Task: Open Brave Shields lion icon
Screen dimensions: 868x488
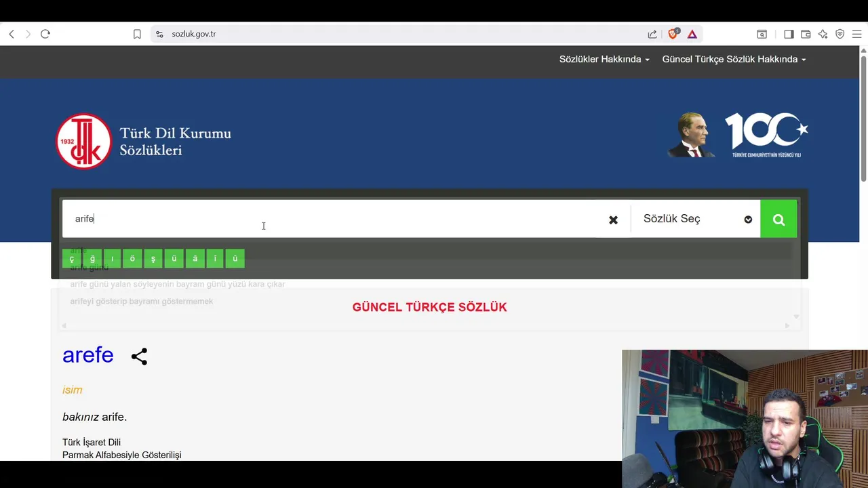Action: [x=673, y=34]
